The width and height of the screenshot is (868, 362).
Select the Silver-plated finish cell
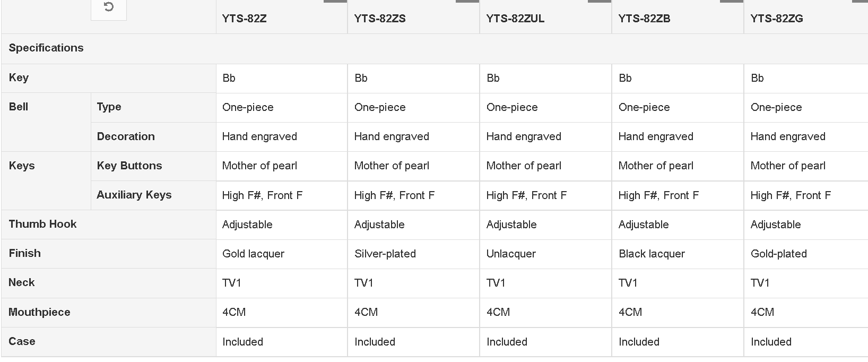385,254
